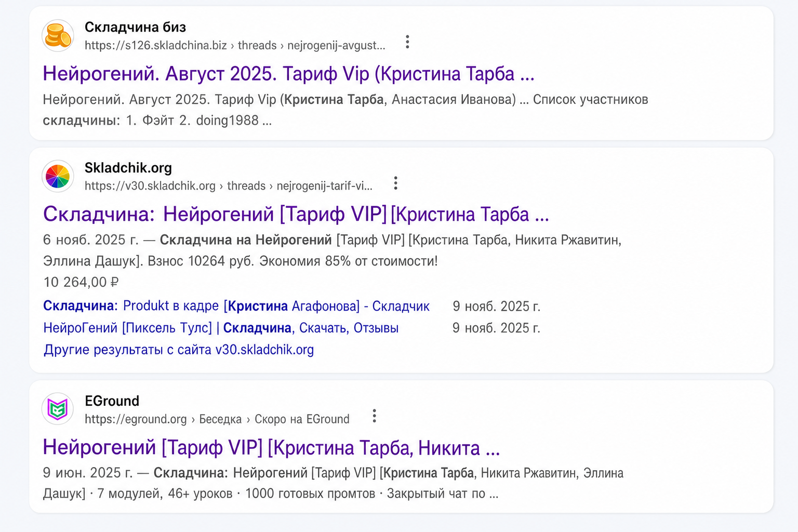
Task: Click the Skladchik.org site name
Action: coord(128,168)
